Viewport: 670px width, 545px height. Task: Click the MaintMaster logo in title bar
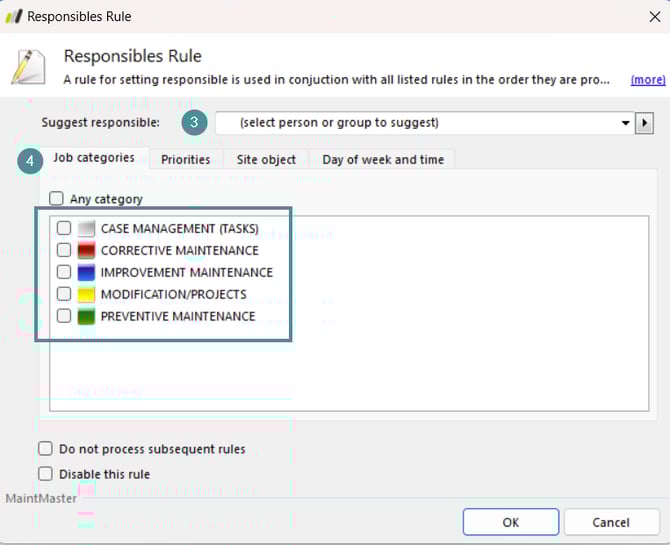point(13,16)
